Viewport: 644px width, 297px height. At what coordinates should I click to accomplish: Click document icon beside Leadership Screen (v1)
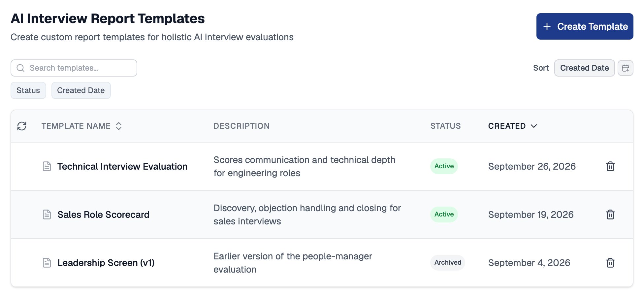click(x=47, y=263)
